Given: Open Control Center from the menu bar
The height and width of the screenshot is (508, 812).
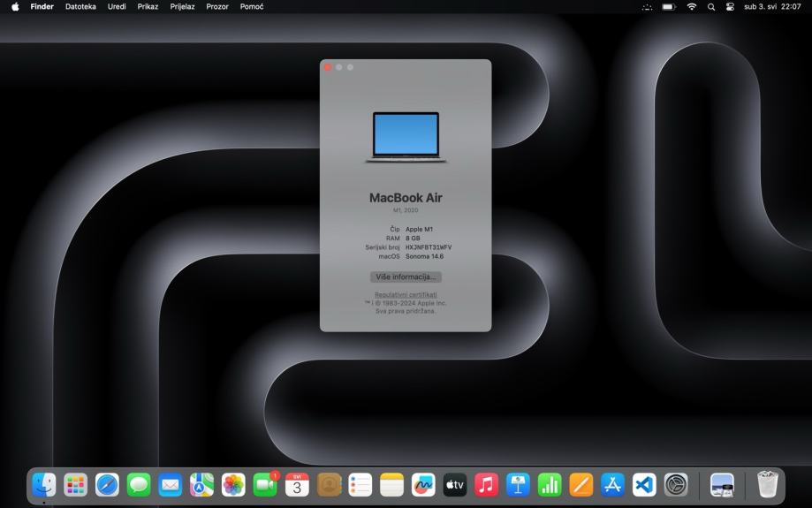Looking at the screenshot, I should (x=730, y=7).
